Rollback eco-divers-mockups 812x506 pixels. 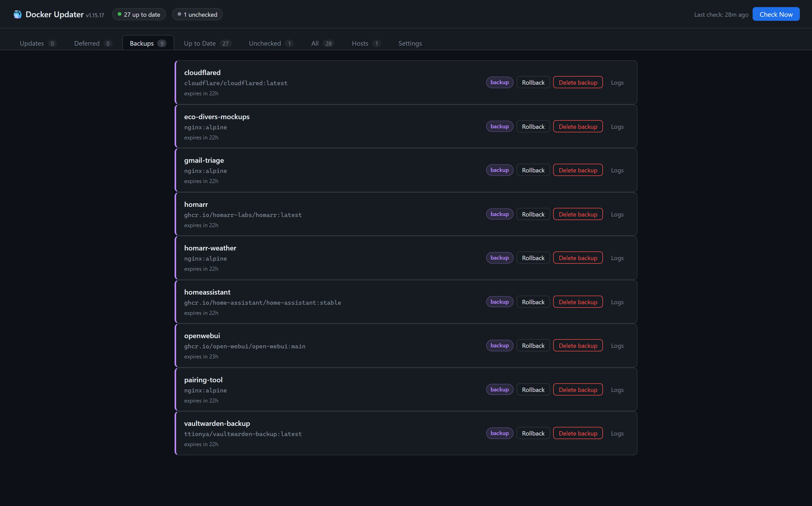[x=533, y=126]
